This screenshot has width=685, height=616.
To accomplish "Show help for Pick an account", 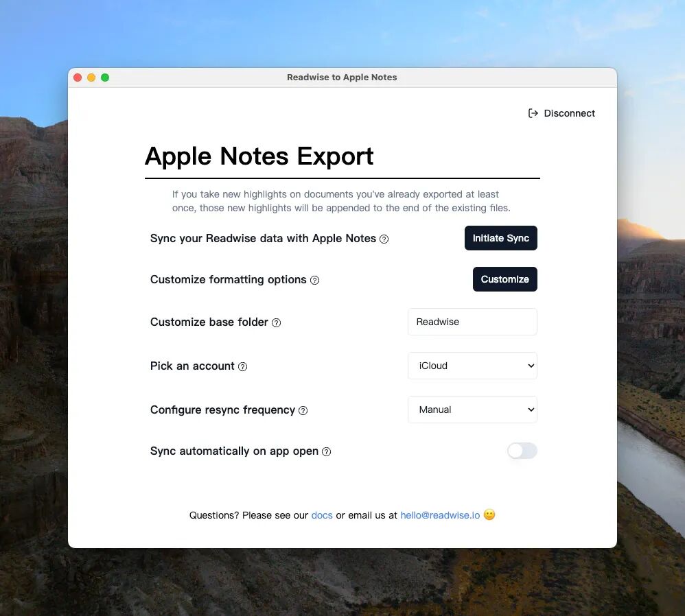I will pos(242,367).
